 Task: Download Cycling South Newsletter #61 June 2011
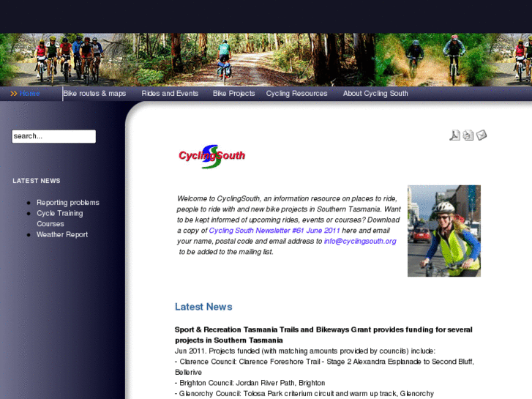pos(274,230)
